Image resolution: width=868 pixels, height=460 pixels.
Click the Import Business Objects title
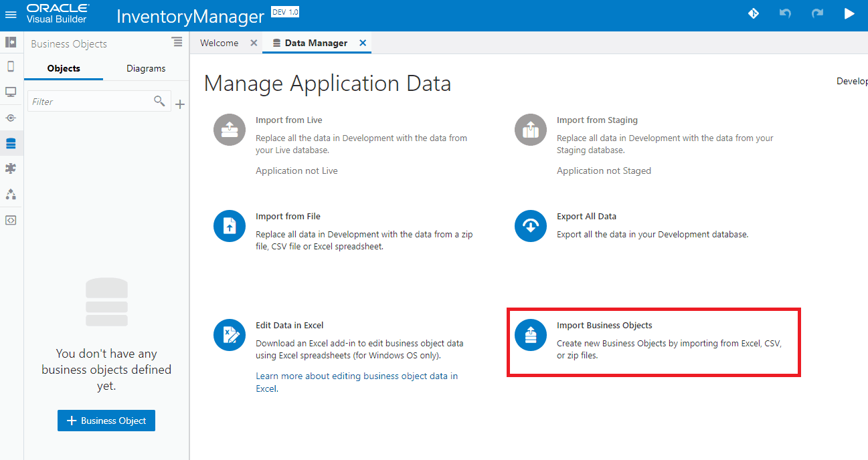604,325
